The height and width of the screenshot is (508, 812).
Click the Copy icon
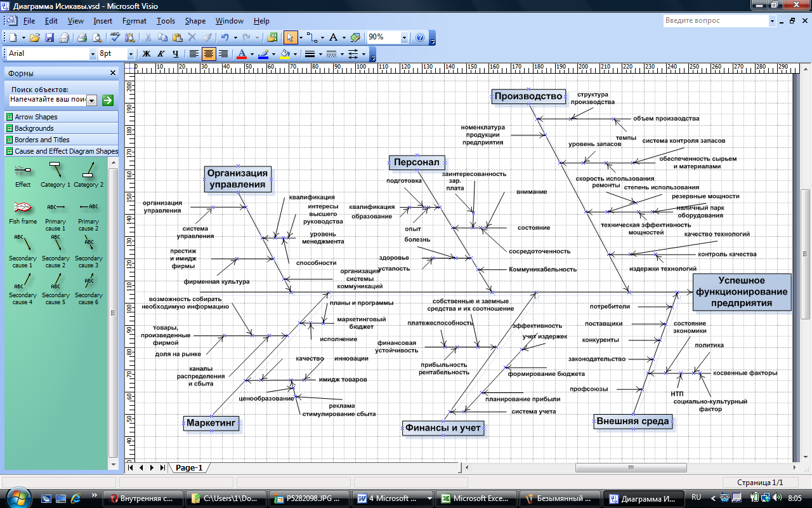162,37
